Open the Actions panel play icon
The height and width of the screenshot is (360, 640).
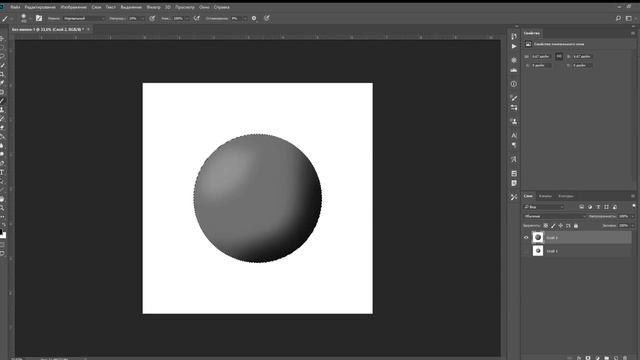514,47
